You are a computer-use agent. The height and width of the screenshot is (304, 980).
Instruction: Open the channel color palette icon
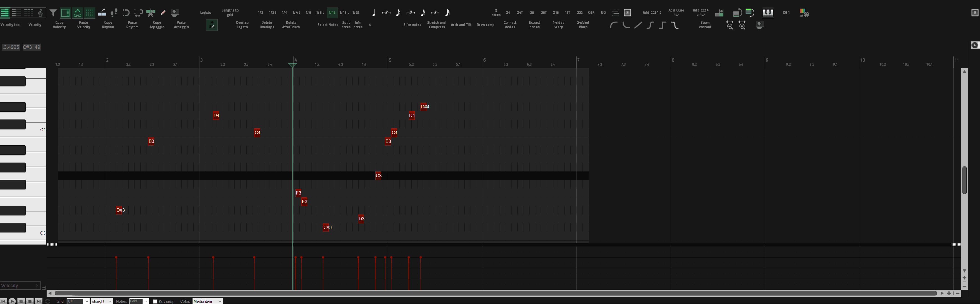[x=804, y=13]
